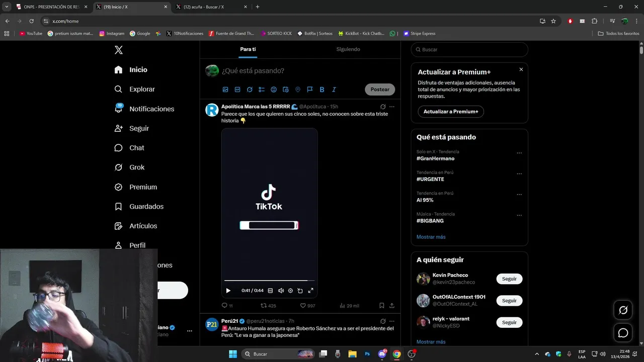
Task: Dismiss the Actualizar a Premium+ card
Action: coord(521,69)
